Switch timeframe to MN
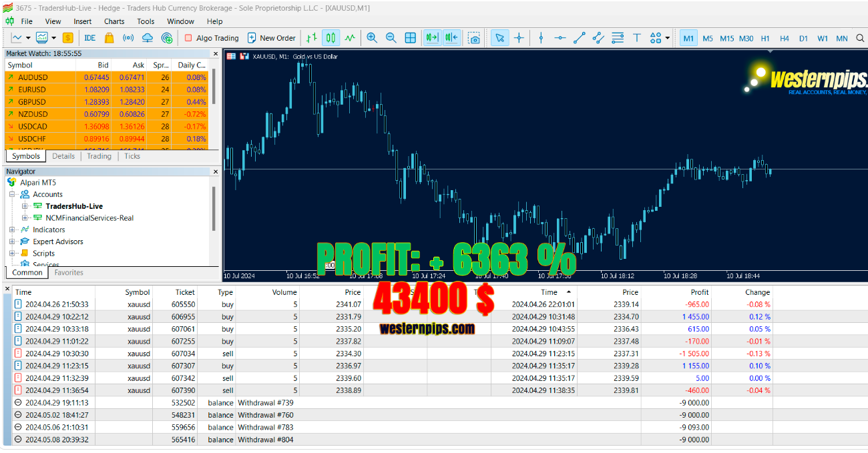The height and width of the screenshot is (453, 868). (x=842, y=38)
